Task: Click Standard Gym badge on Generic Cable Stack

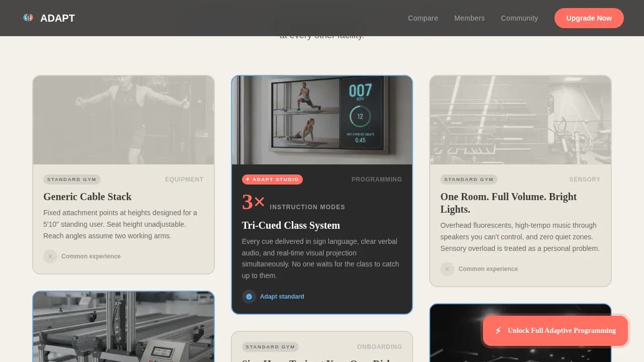Action: coord(72,179)
